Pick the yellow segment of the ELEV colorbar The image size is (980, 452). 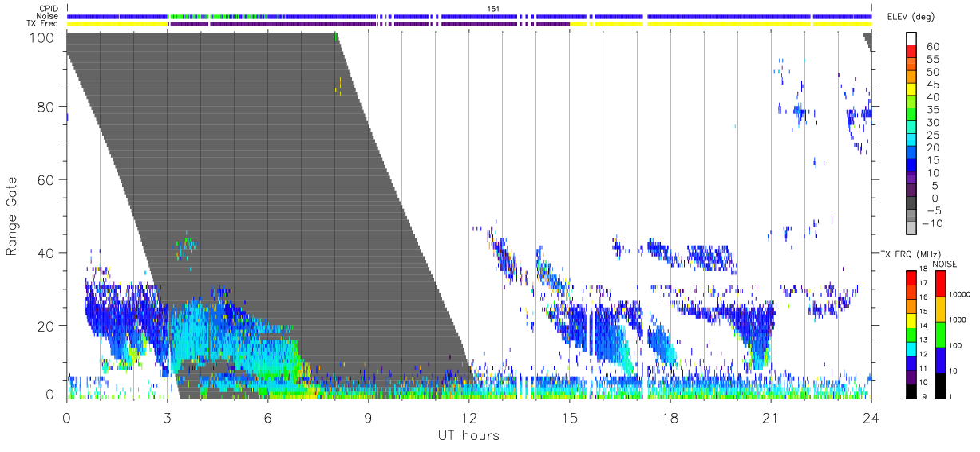pos(913,90)
